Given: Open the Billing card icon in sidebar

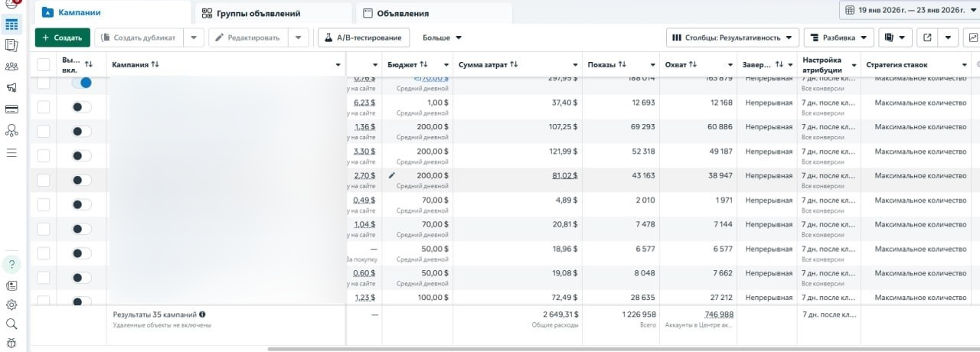Looking at the screenshot, I should coord(11,109).
